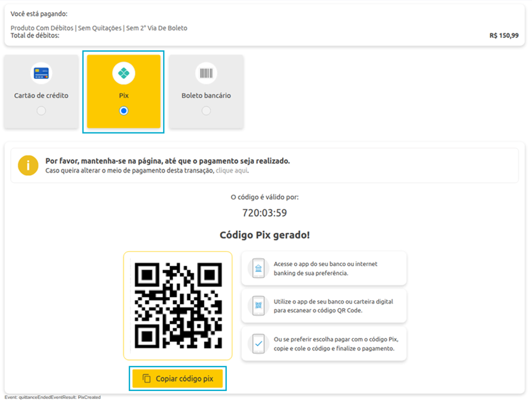This screenshot has height=400, width=532.
Task: Click the 'Código Pix gerado!' heading
Action: tap(265, 235)
